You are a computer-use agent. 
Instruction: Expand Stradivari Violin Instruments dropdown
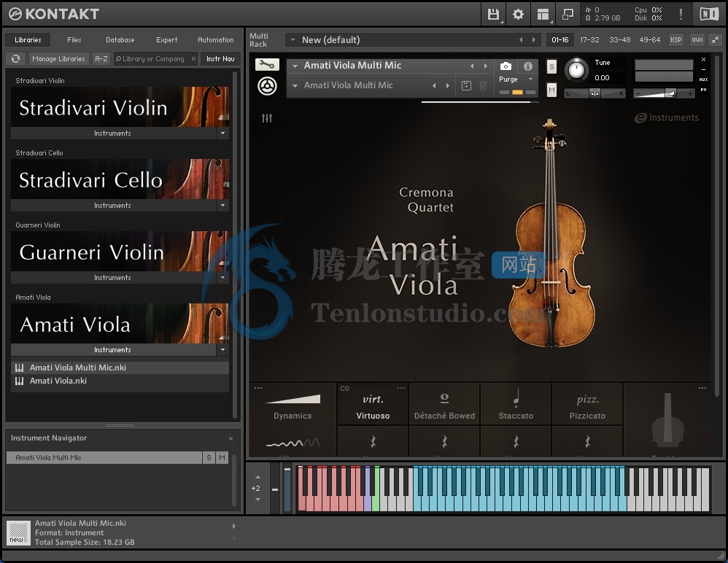click(x=223, y=133)
